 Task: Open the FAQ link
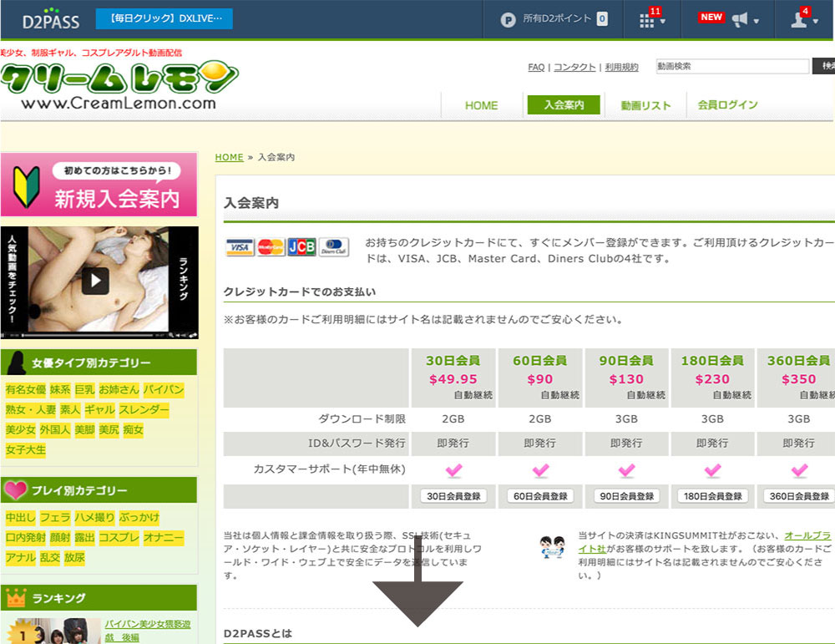click(536, 67)
